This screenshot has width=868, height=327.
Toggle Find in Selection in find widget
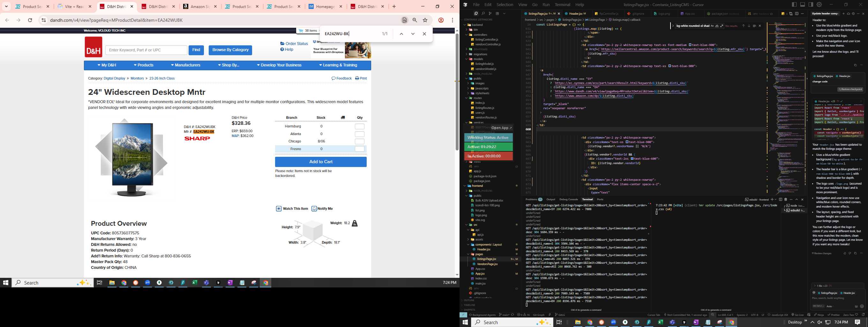coord(754,26)
